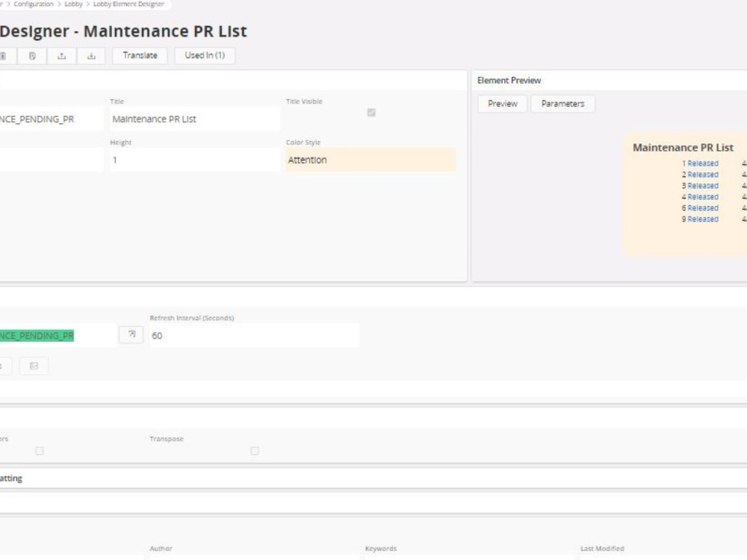This screenshot has height=560, width=747.
Task: Open data source with the arrow-in-box icon
Action: (x=131, y=335)
